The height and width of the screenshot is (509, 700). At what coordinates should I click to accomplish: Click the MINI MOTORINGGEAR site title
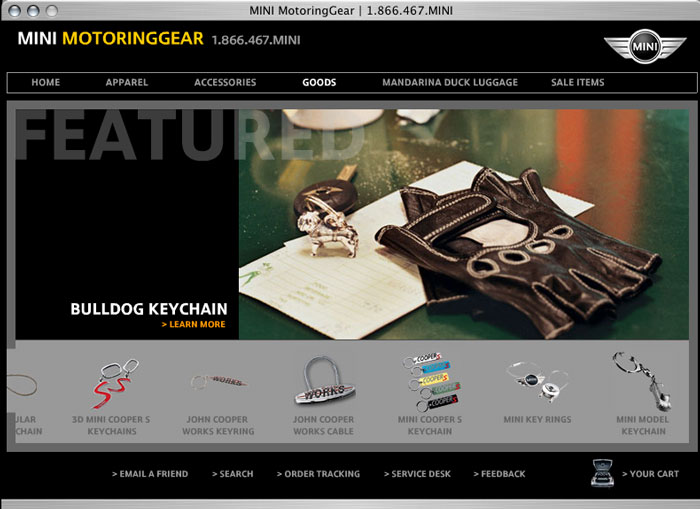110,38
